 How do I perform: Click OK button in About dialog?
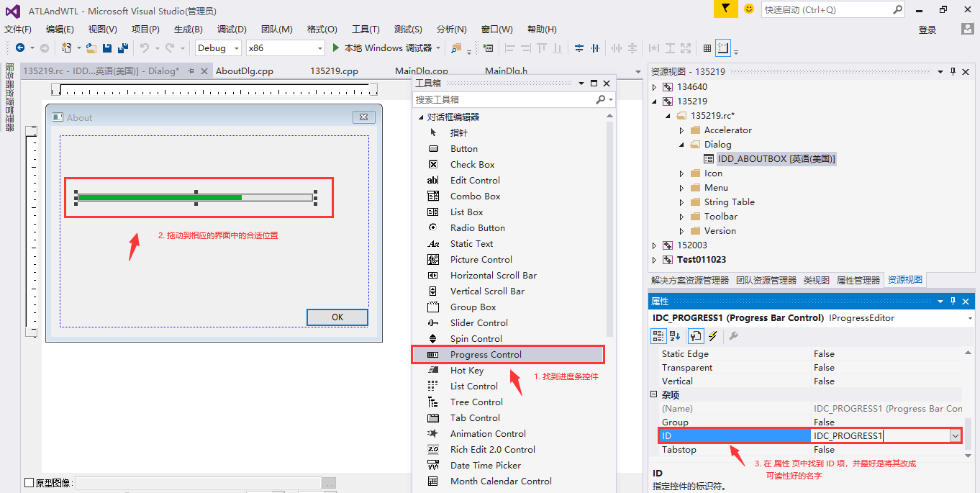[337, 317]
